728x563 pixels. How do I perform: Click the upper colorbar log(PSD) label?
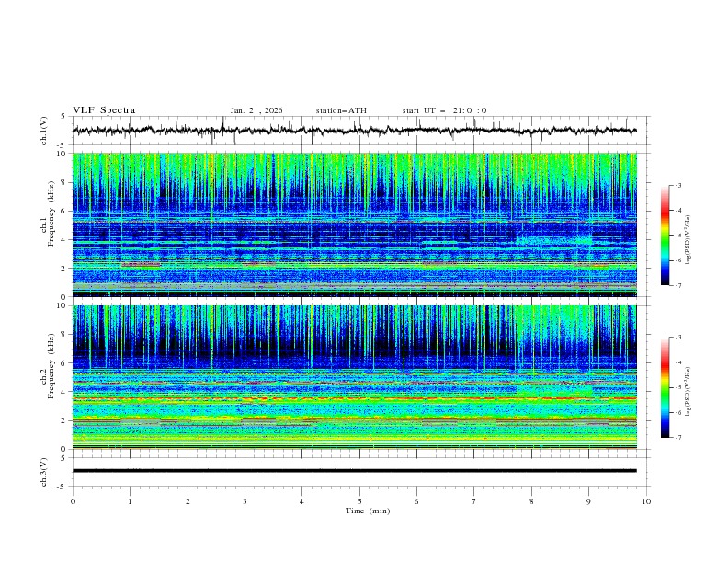coord(689,240)
